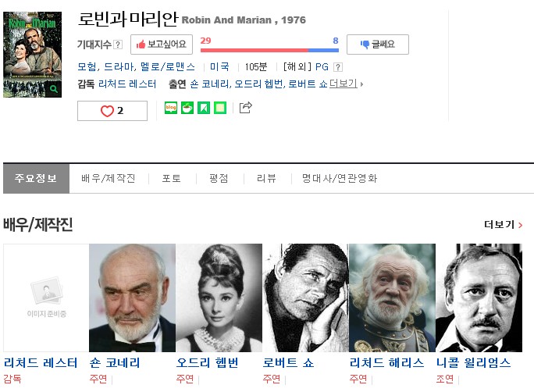Expand 배우/제작진 section via 더보기

(x=503, y=224)
